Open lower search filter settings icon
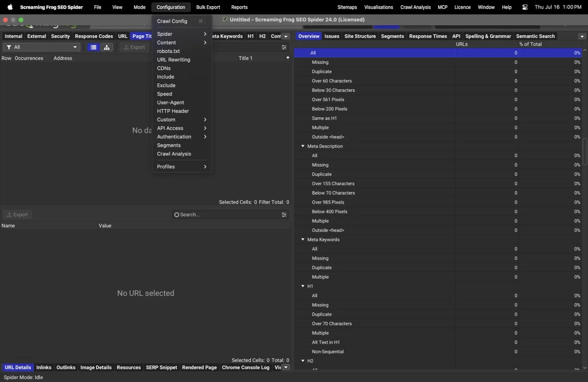The image size is (588, 382). tap(284, 214)
